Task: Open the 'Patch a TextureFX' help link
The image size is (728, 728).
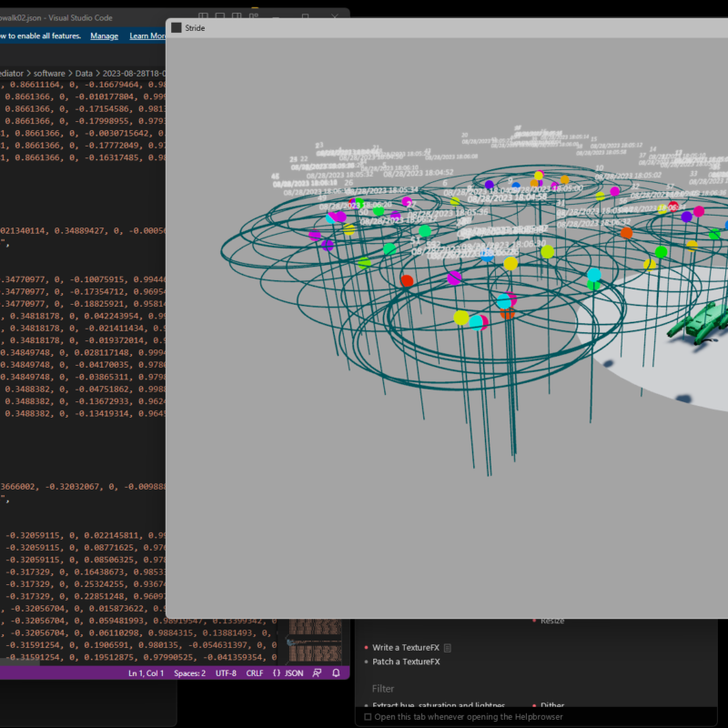Action: coord(406,662)
